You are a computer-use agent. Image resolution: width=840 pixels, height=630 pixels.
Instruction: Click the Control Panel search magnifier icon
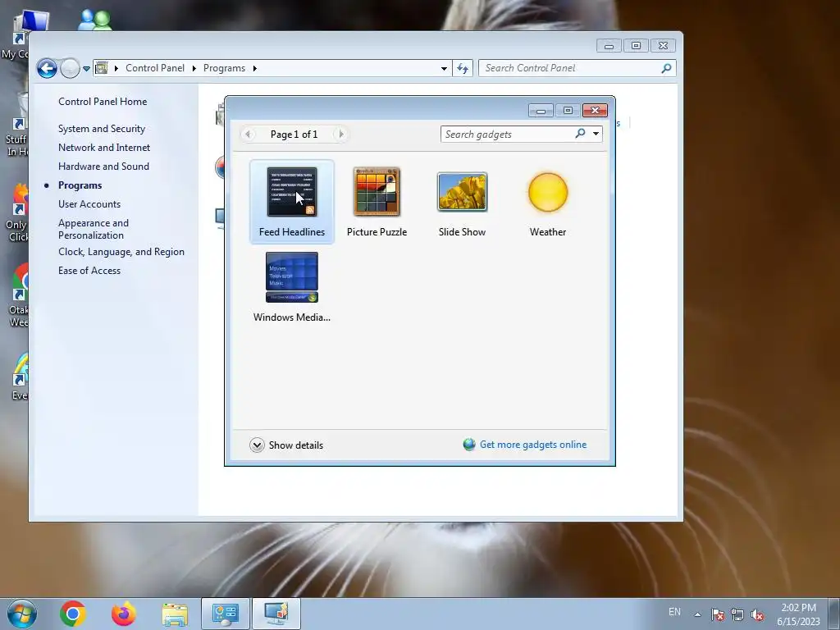click(x=666, y=68)
